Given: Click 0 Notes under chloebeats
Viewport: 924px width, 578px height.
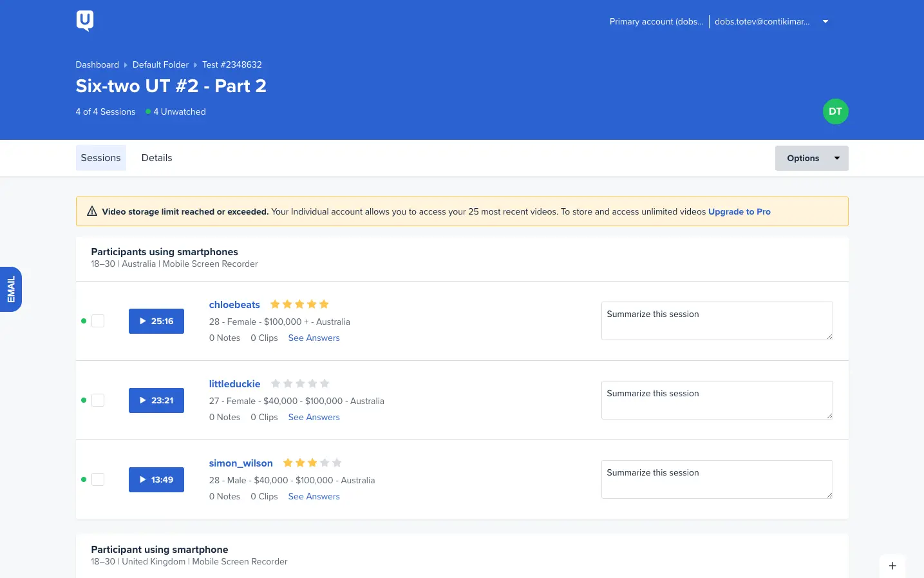Looking at the screenshot, I should [225, 338].
